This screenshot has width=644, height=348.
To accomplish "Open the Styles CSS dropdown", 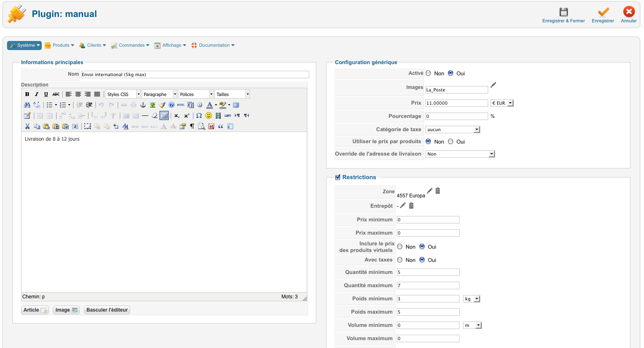I will coord(123,94).
